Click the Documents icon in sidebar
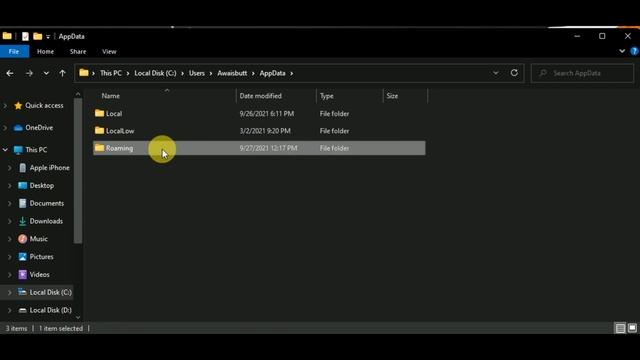Viewport: 640px width, 360px height. click(x=22, y=203)
